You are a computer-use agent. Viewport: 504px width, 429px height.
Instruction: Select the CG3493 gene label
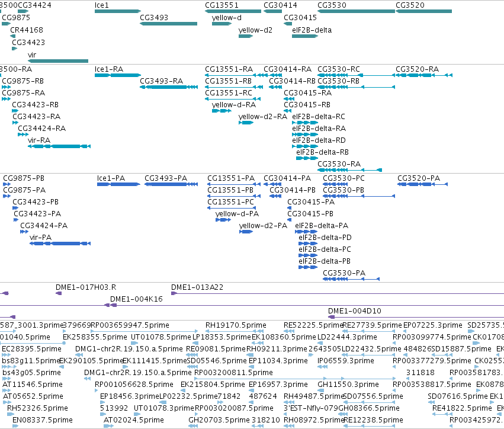(154, 18)
